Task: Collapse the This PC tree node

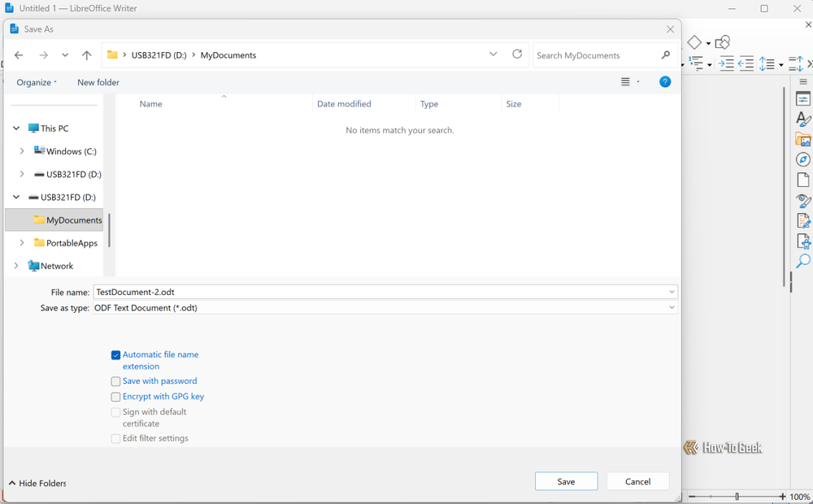Action: pyautogui.click(x=16, y=128)
